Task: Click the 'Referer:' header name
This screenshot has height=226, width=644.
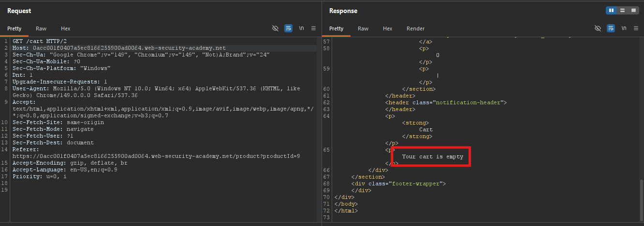Action: tap(26, 150)
